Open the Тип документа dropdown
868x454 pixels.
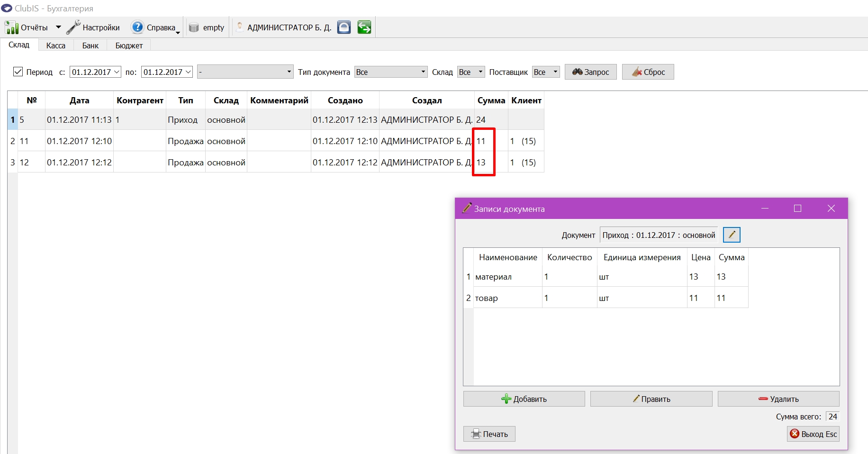(391, 72)
